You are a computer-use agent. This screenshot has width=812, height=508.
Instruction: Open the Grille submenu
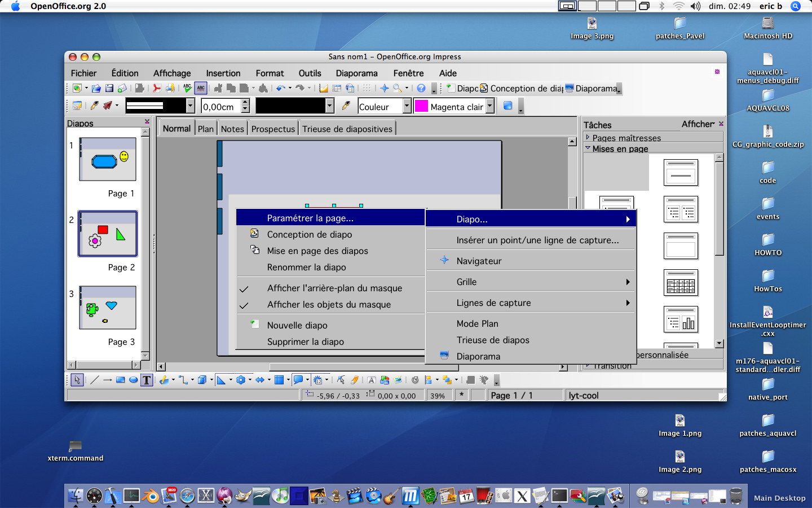click(531, 282)
